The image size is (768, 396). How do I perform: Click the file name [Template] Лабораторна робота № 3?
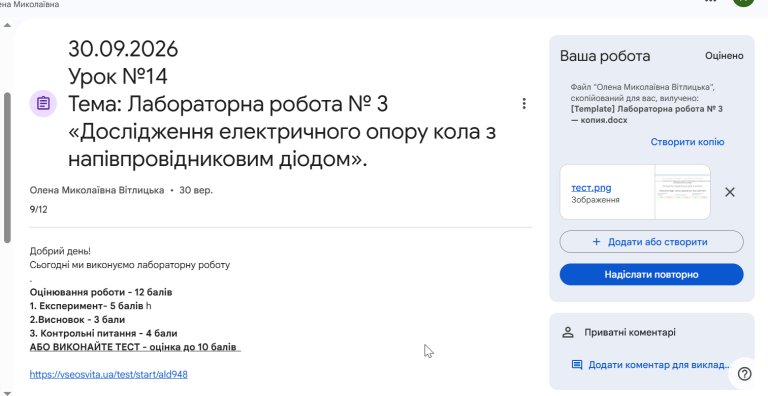pos(647,109)
